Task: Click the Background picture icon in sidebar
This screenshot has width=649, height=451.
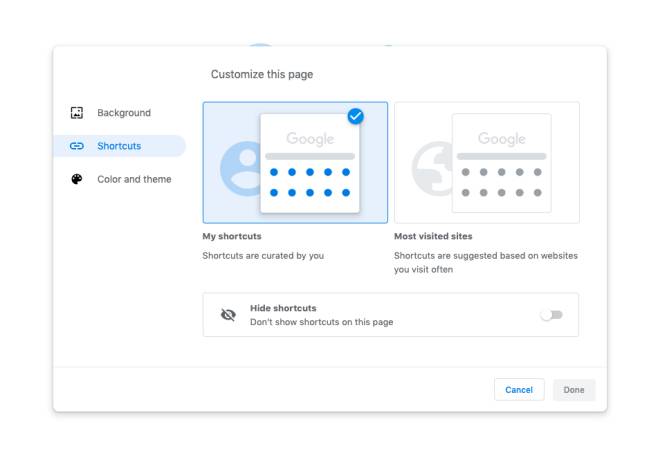Action: (77, 113)
